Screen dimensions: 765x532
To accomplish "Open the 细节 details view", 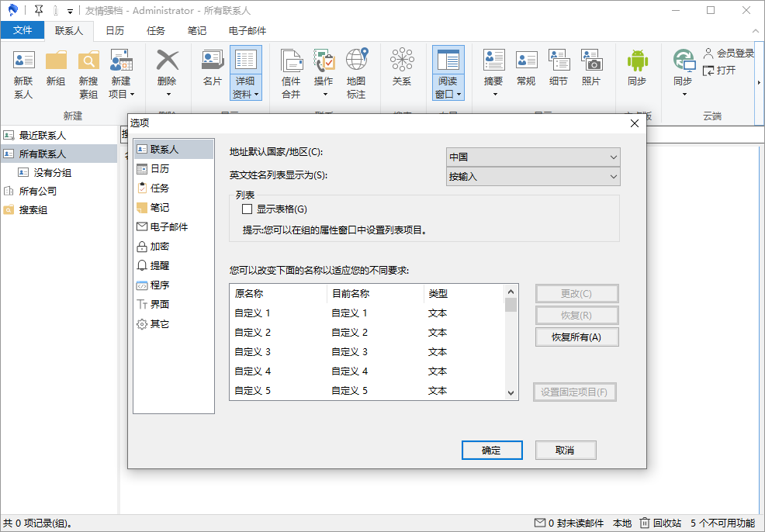I will click(x=559, y=70).
